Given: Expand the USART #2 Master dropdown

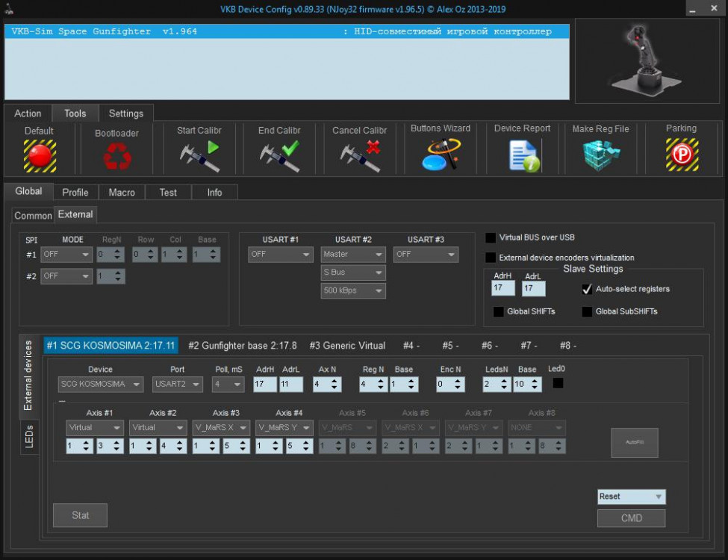Looking at the screenshot, I should (353, 255).
